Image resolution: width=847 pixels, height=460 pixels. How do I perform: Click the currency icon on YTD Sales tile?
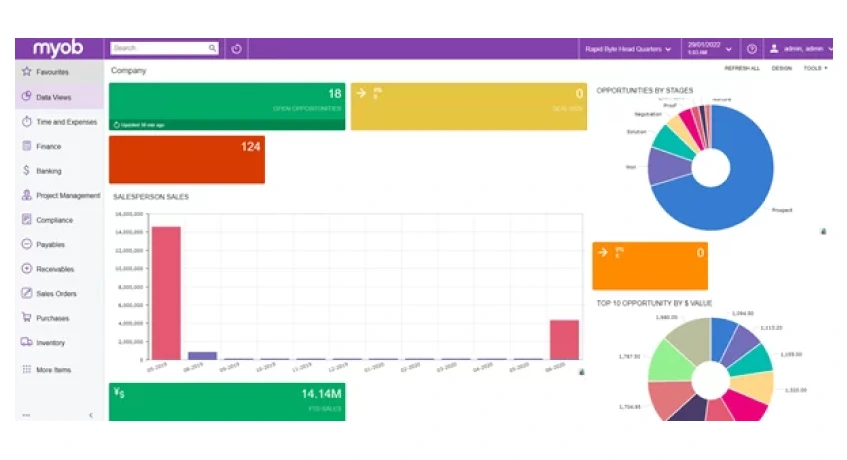pyautogui.click(x=119, y=393)
